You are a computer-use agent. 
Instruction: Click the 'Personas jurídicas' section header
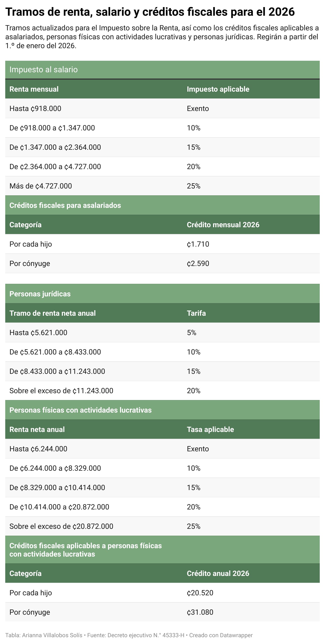click(x=40, y=294)
